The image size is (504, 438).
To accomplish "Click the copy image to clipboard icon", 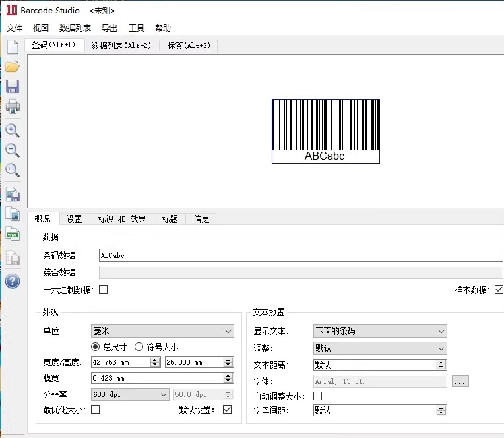I will click(13, 214).
